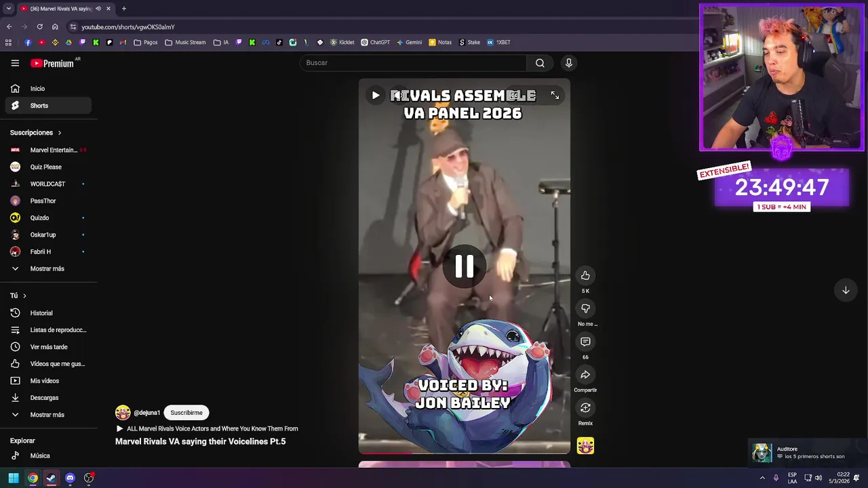Open the Stake bookmark
Screen dimensions: 868x488
click(x=469, y=42)
